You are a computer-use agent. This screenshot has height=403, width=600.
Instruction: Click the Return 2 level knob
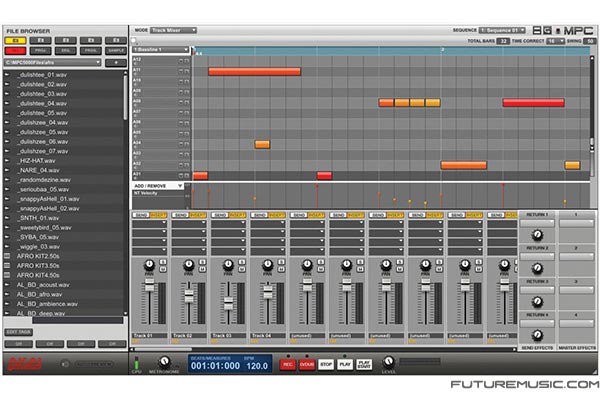537,268
